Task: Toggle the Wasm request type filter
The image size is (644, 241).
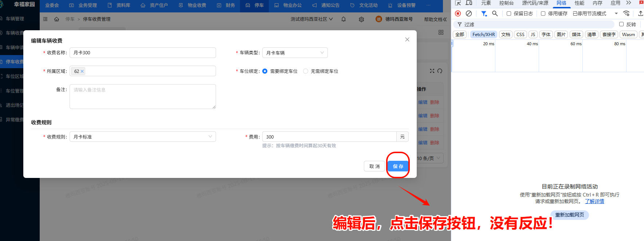Action: (x=629, y=35)
